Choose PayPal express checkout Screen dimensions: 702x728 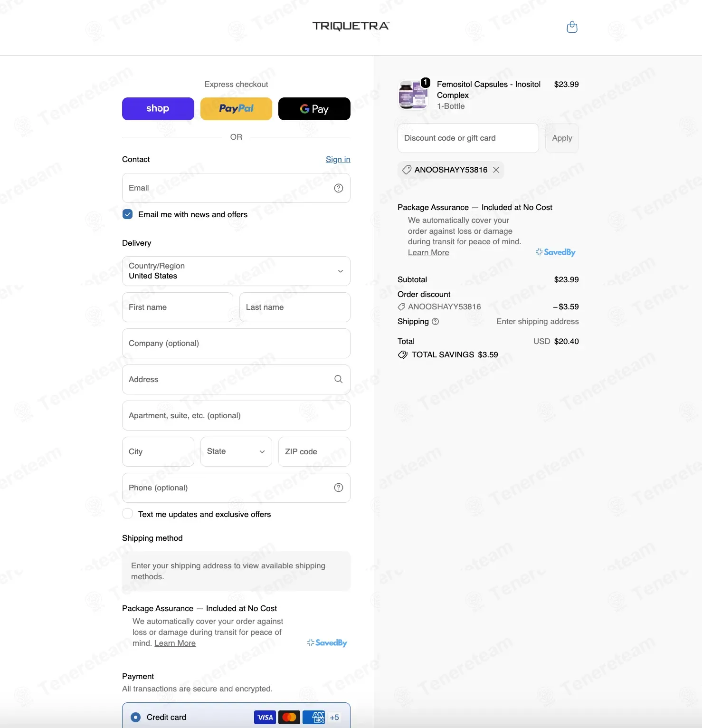pyautogui.click(x=236, y=109)
